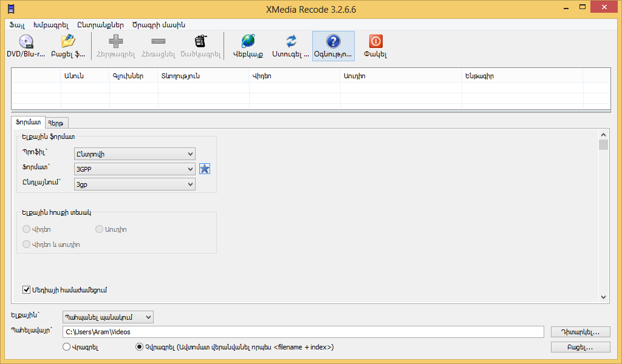Click the Դիտարկել... browse button
The width and height of the screenshot is (622, 364).
pyautogui.click(x=580, y=332)
